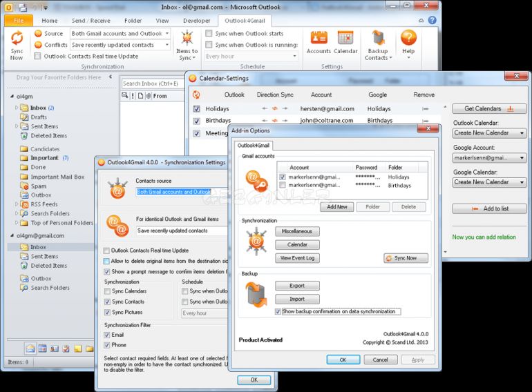
Task: Open the Help icon in ribbon
Action: (x=408, y=37)
